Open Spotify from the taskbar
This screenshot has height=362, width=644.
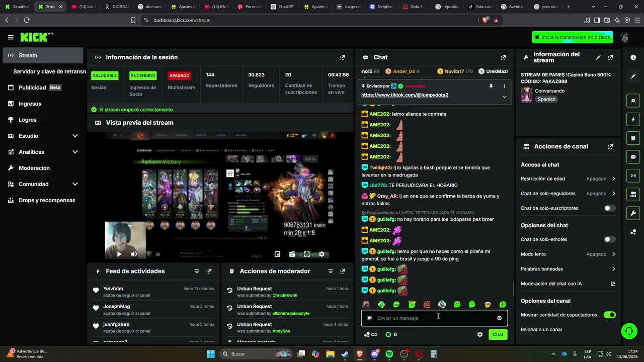[389, 354]
